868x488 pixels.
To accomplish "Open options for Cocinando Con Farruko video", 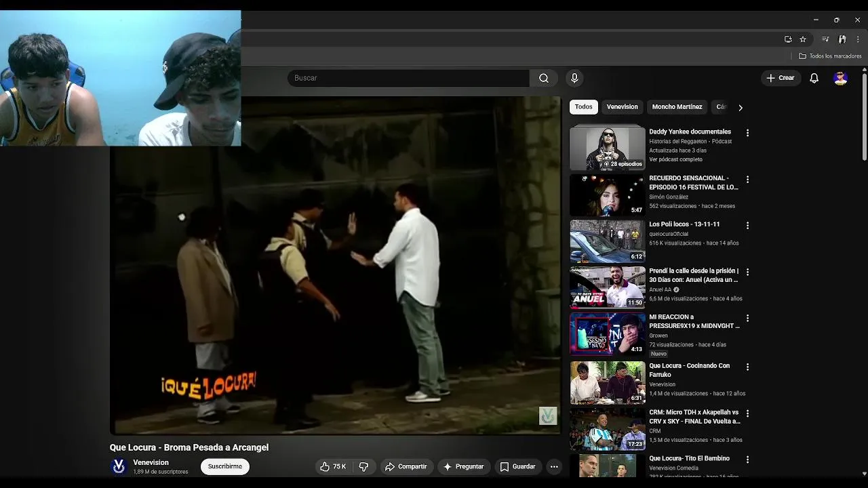I will [747, 367].
